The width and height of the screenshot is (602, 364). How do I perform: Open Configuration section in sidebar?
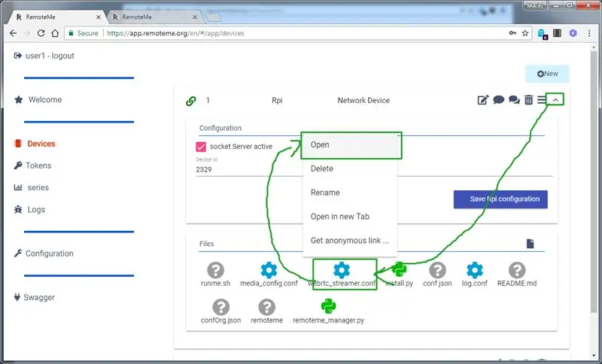point(44,253)
